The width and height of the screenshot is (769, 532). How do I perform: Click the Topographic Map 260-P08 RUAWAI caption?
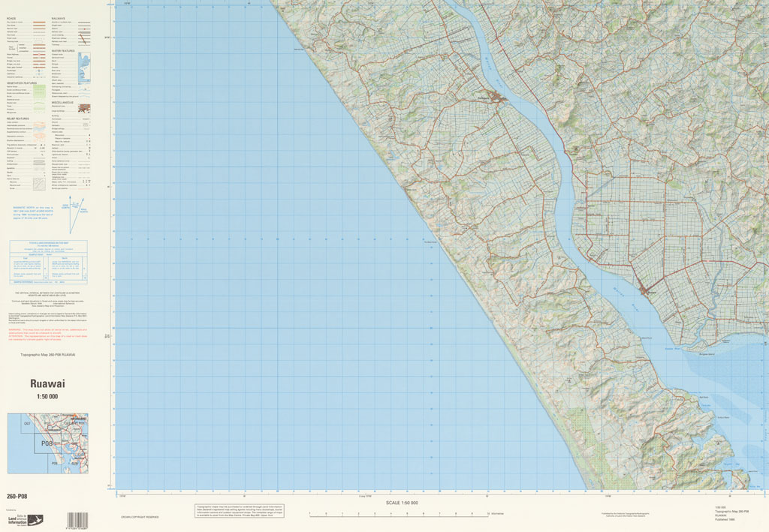(47, 353)
